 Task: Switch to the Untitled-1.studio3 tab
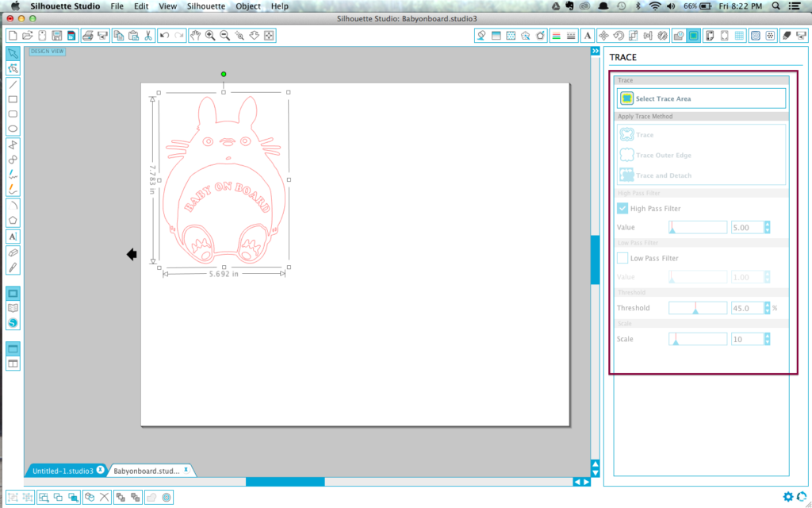pyautogui.click(x=63, y=471)
